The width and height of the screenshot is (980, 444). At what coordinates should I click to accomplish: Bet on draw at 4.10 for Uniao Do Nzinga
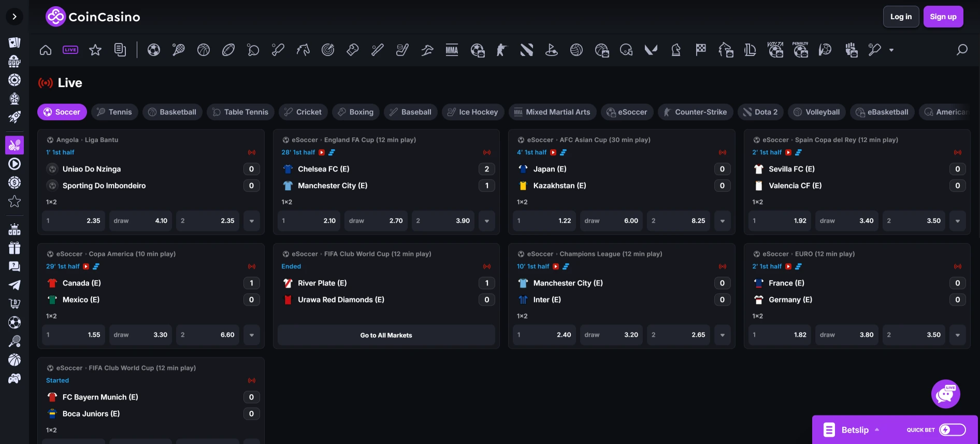point(140,221)
